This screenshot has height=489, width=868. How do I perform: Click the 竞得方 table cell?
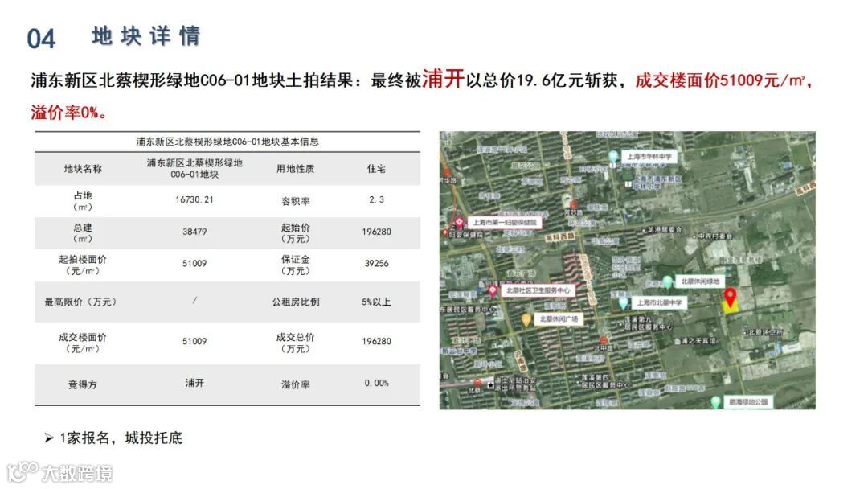pyautogui.click(x=83, y=384)
